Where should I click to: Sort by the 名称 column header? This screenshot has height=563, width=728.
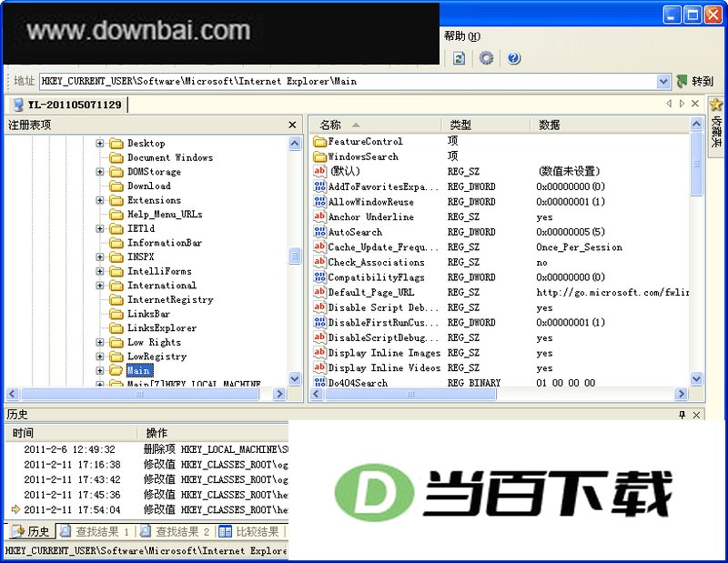[x=376, y=125]
